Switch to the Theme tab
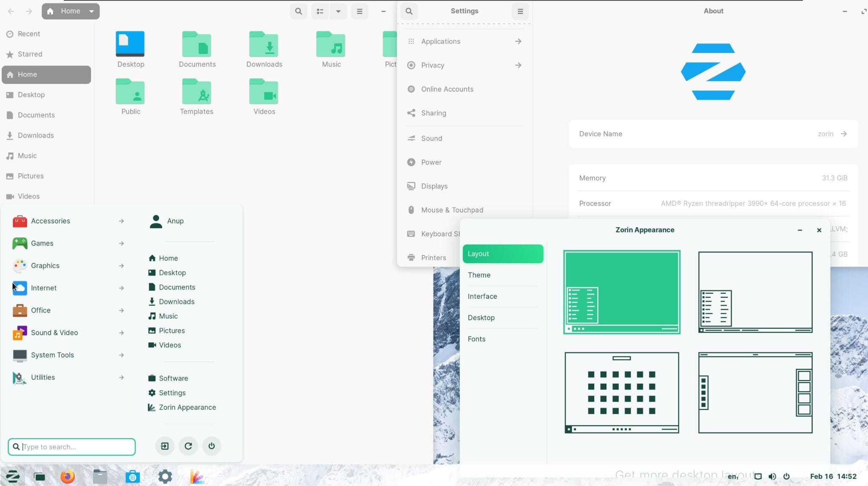 click(x=479, y=275)
